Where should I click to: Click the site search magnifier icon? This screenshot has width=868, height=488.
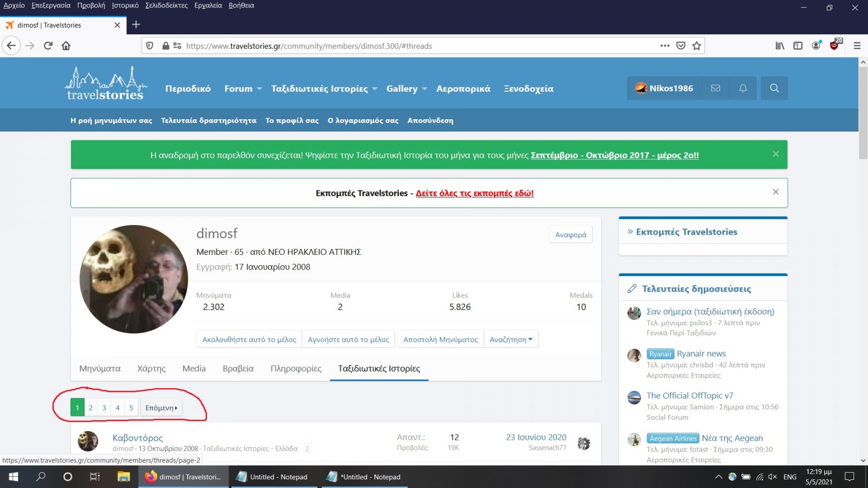tap(774, 88)
